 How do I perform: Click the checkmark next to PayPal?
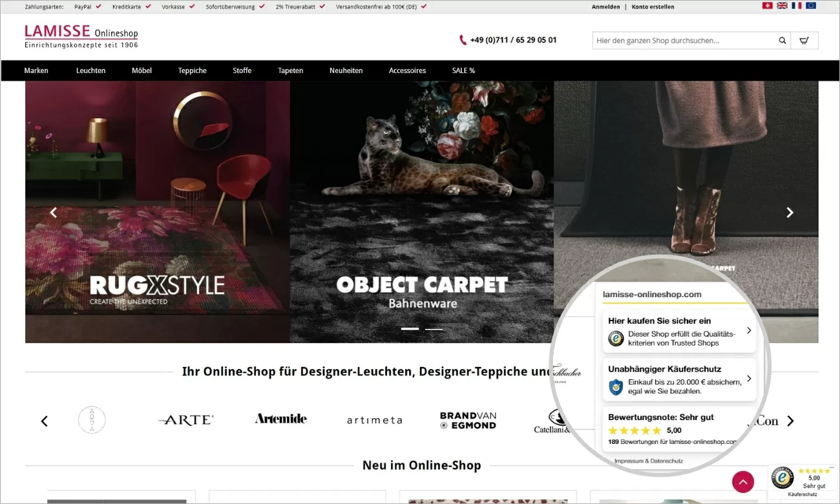click(x=99, y=6)
